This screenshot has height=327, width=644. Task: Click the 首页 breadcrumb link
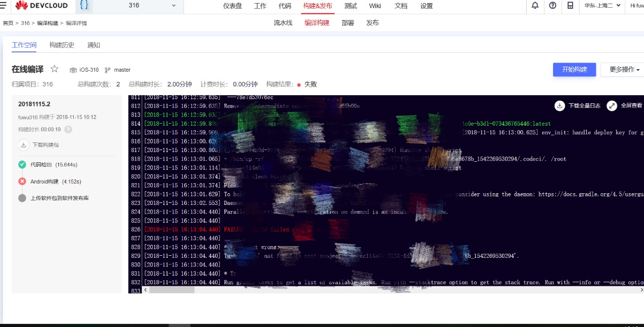[x=8, y=23]
